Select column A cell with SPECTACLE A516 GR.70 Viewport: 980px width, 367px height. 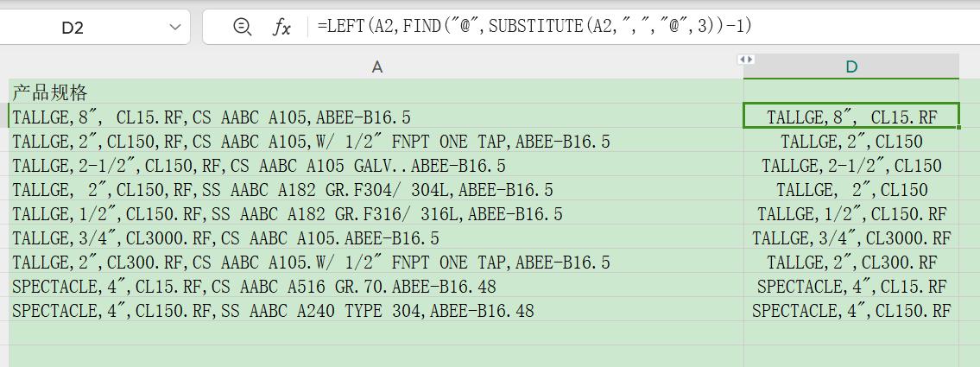(376, 286)
